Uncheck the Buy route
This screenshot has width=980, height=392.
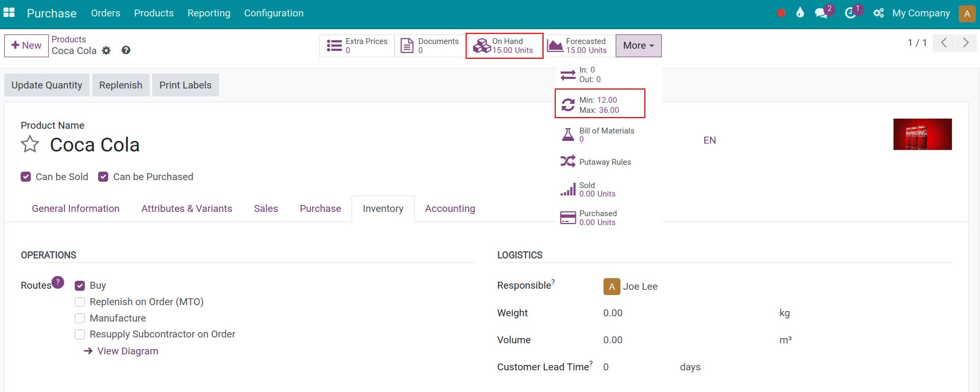(x=80, y=286)
